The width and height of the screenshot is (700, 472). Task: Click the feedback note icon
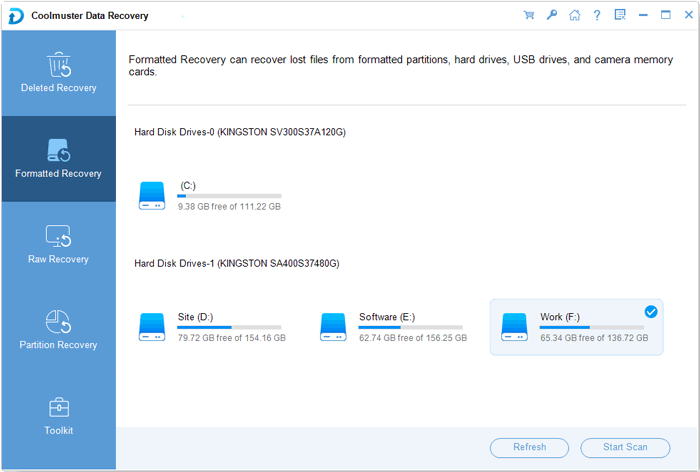(x=620, y=15)
